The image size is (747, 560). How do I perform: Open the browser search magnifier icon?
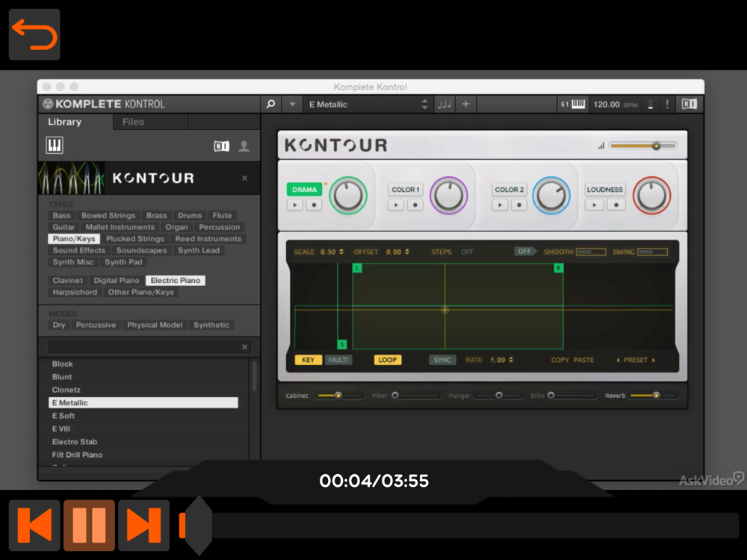pos(270,104)
